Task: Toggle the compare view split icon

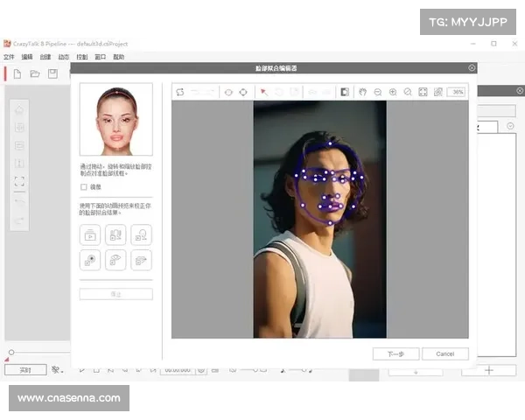Action: click(345, 92)
